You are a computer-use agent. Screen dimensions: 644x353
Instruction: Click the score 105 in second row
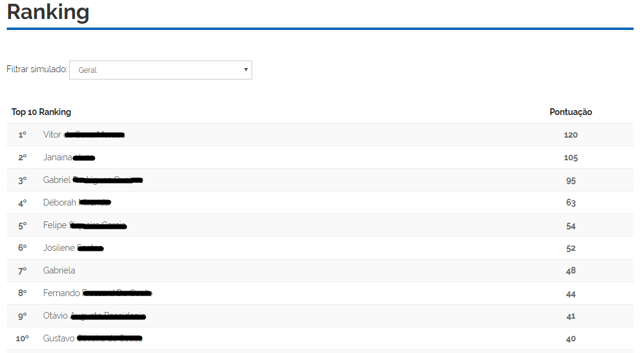point(571,157)
